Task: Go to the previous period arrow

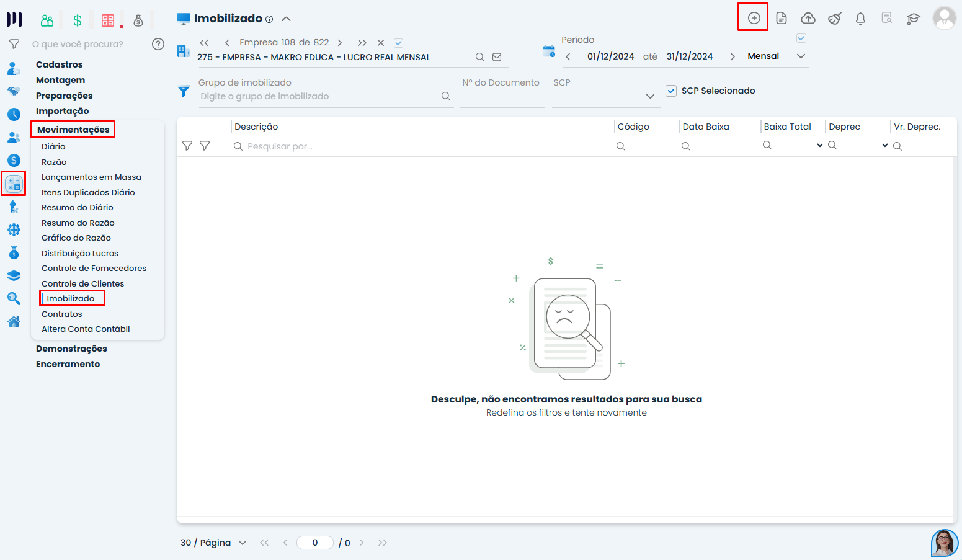Action: point(568,56)
